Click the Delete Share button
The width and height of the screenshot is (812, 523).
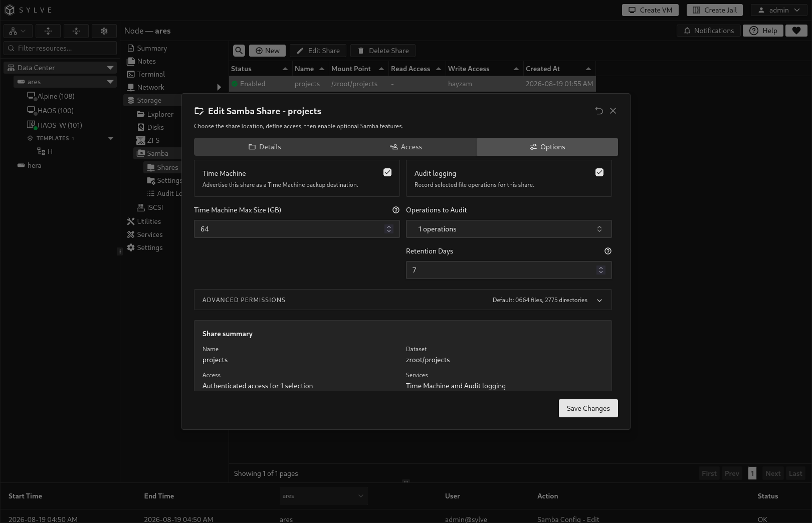[x=383, y=51]
